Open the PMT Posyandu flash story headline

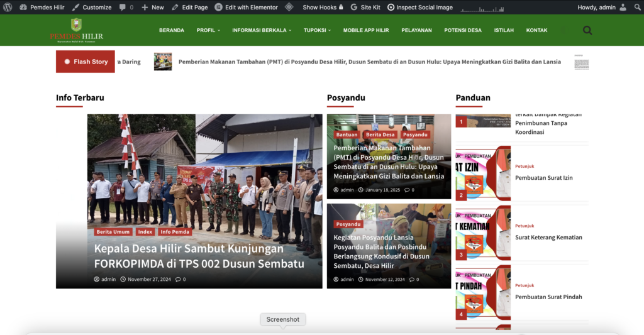[370, 62]
